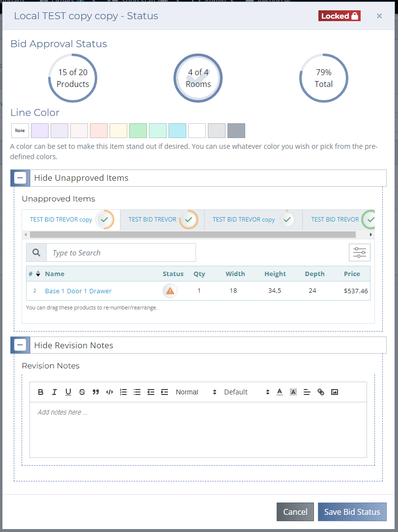Open the table filter settings icon
The image size is (398, 532).
(359, 252)
